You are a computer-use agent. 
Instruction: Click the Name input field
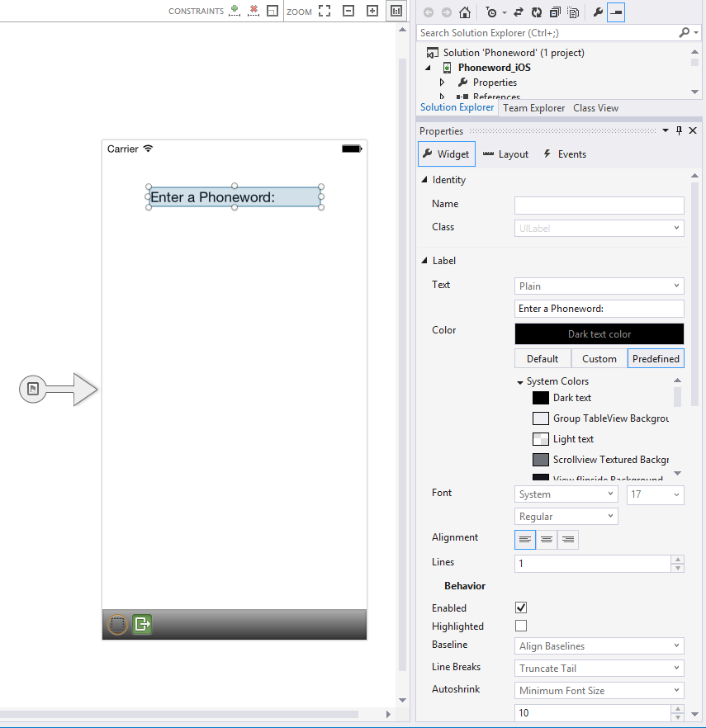click(x=599, y=206)
